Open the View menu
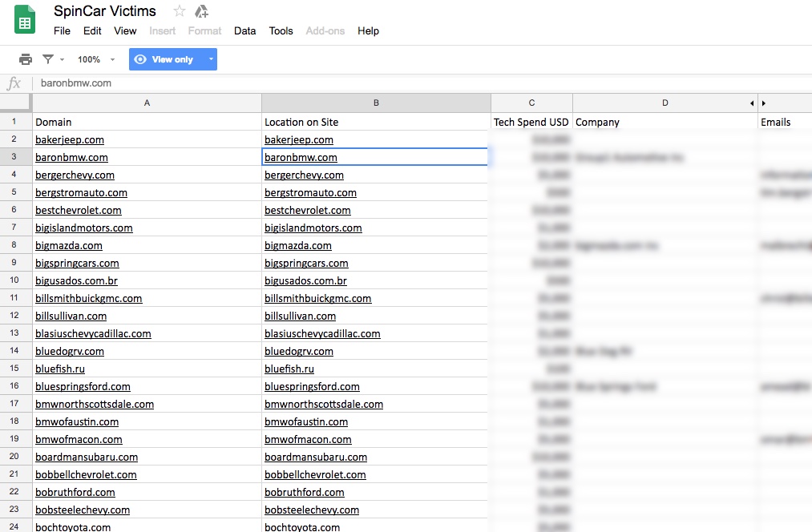Screen dimensions: 812x532 (125, 31)
